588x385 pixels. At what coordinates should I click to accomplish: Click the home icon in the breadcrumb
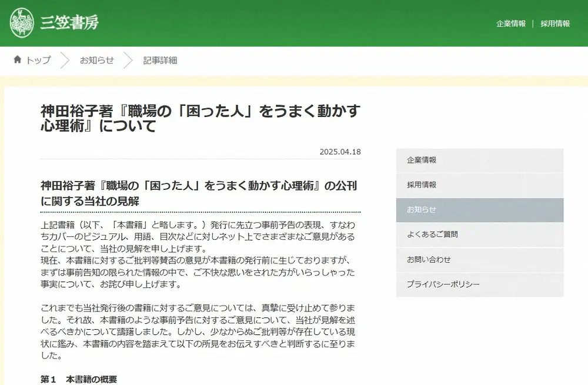16,59
